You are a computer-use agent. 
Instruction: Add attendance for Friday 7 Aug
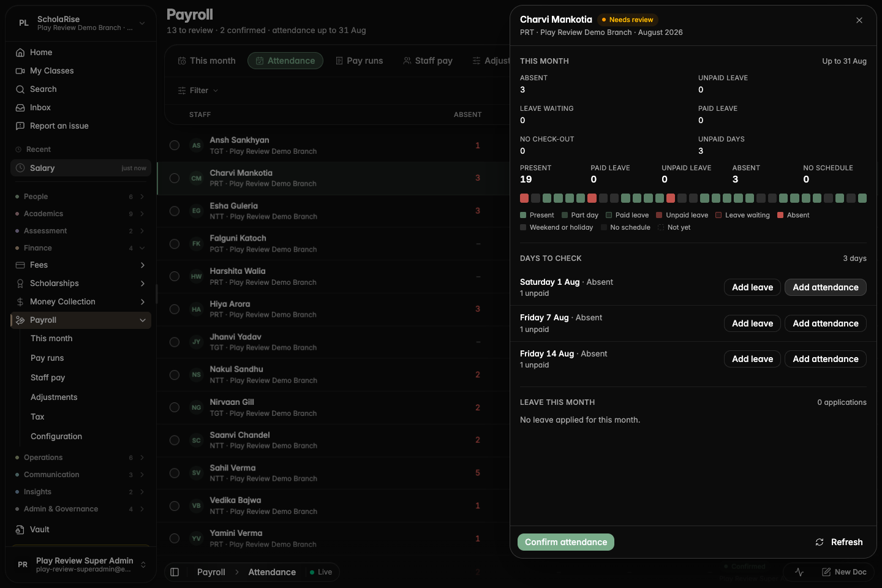point(826,323)
